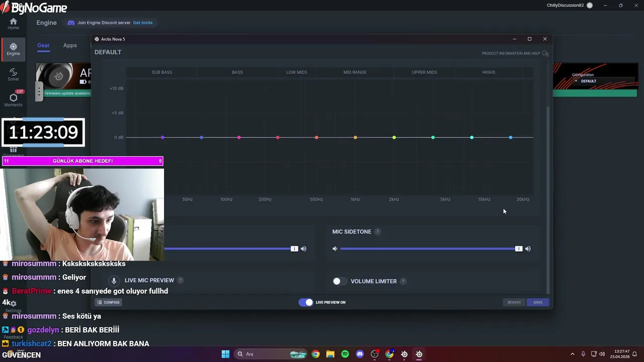Screen dimensions: 644x362
Task: Show hidden system tray icons
Action: (x=572, y=354)
